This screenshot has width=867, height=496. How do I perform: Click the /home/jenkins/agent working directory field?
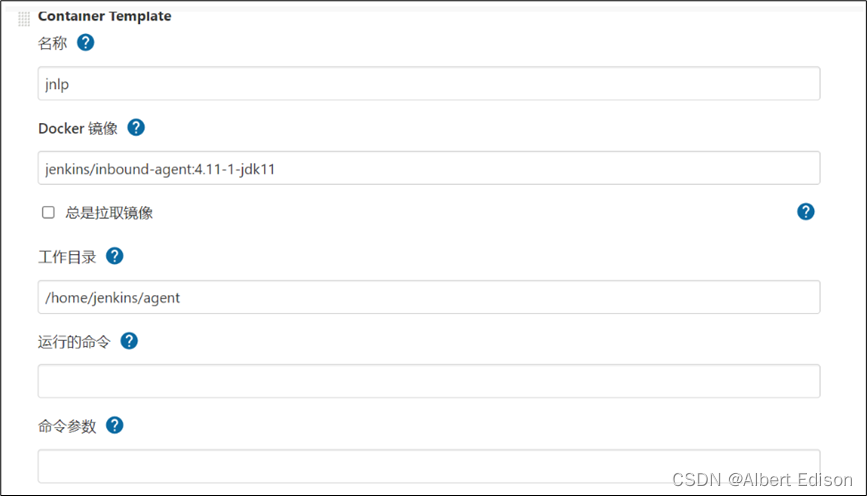pos(428,297)
